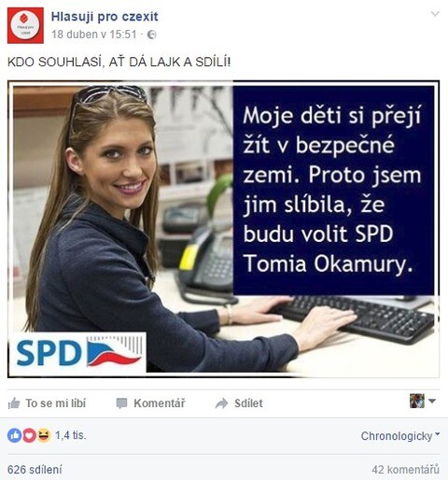The height and width of the screenshot is (480, 448).
Task: Expand the Chronologicky sort dropdown
Action: pos(400,436)
